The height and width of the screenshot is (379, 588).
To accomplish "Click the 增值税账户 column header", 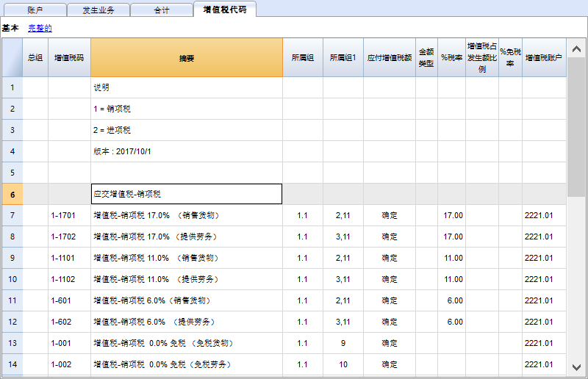I will tap(544, 57).
